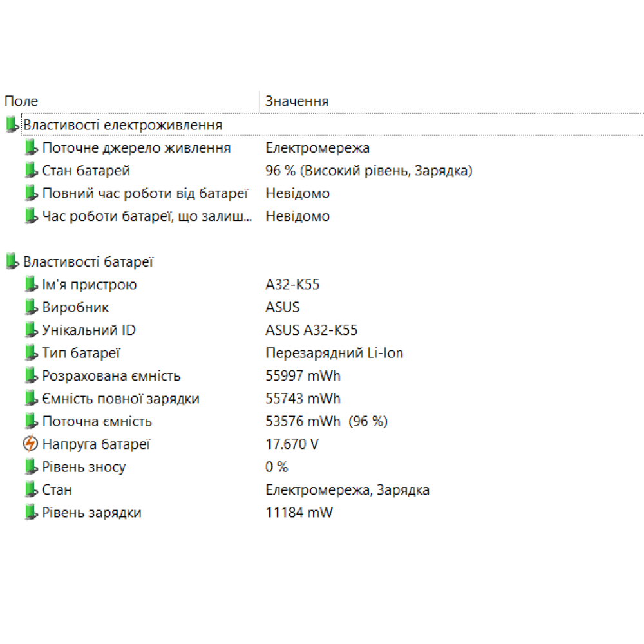Screen dimensions: 644x644
Task: Click icon beside Рівень зносу row
Action: point(31,467)
